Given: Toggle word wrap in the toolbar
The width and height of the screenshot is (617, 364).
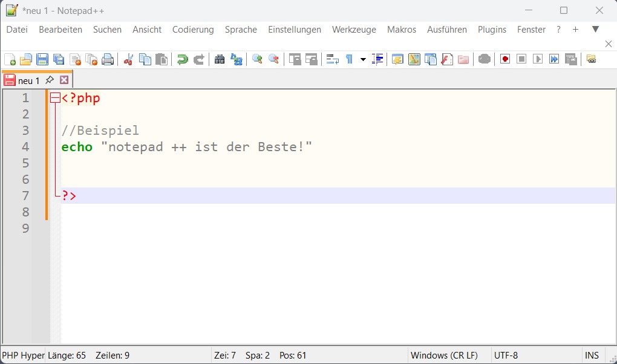Looking at the screenshot, I should pos(333,59).
